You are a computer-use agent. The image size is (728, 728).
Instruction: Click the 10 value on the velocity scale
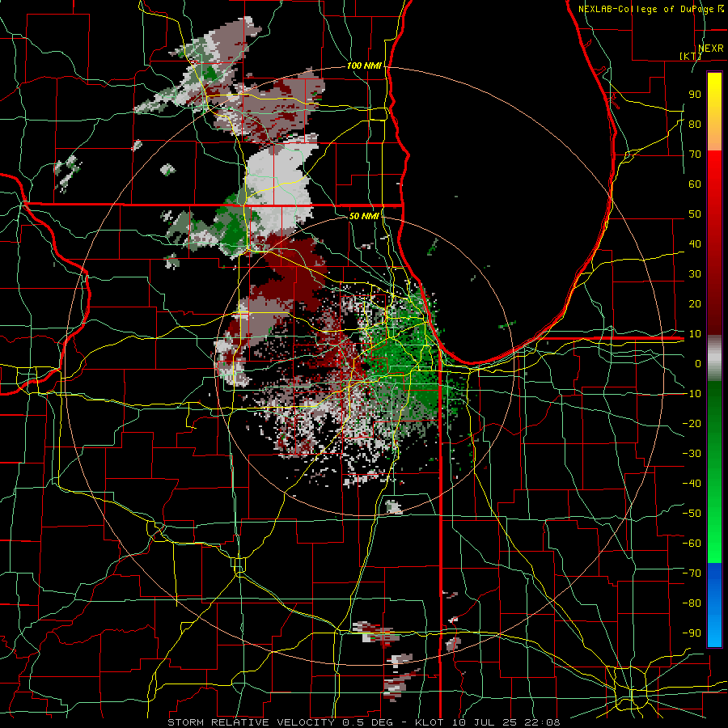(x=695, y=334)
